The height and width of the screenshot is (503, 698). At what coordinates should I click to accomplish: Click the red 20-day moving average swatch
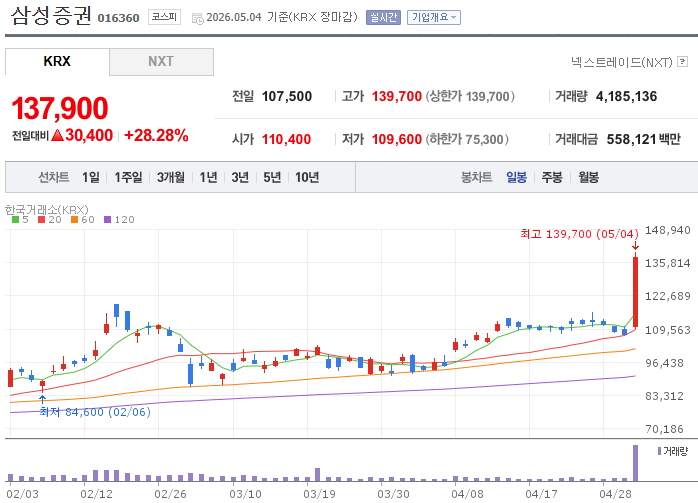pos(42,219)
